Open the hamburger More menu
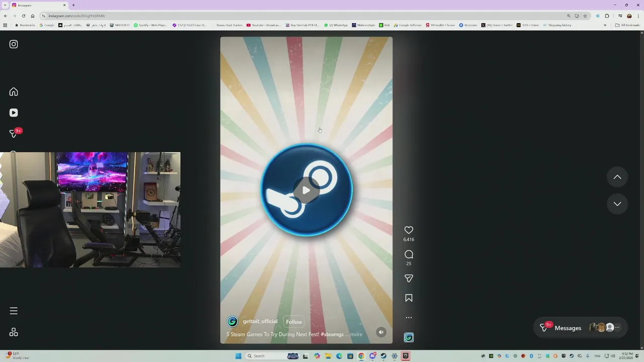This screenshot has width=644, height=362. (14, 311)
